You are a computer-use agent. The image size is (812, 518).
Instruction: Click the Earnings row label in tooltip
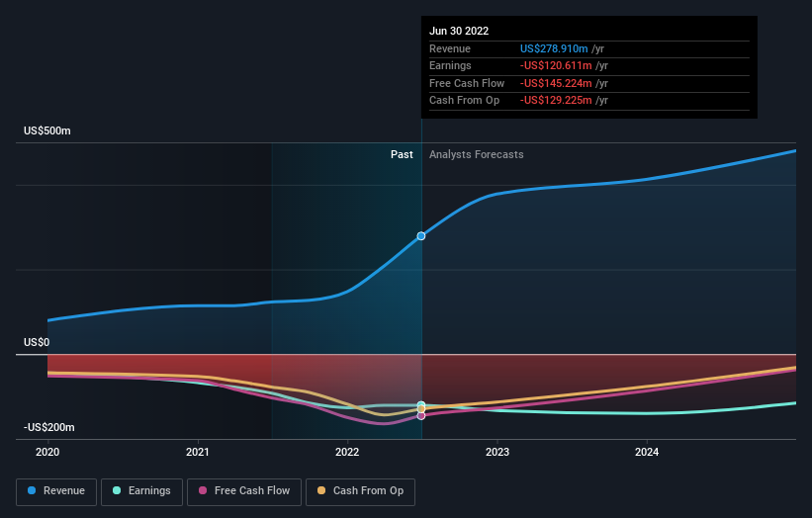[x=451, y=65]
